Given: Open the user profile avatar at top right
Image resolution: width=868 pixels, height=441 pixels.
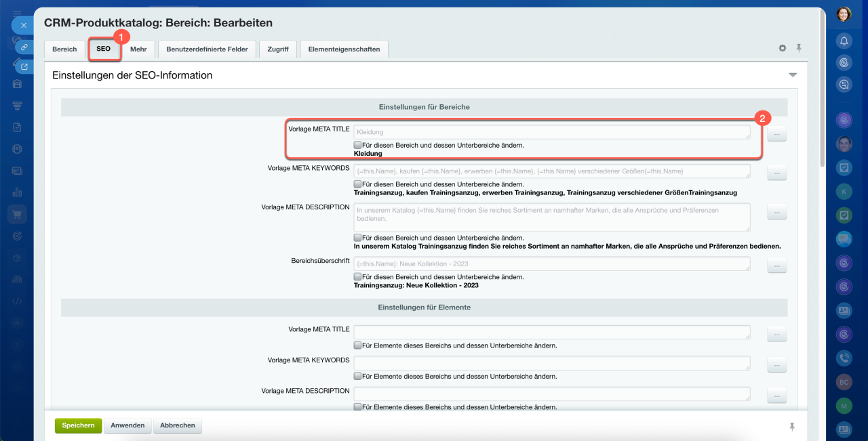Looking at the screenshot, I should [844, 14].
